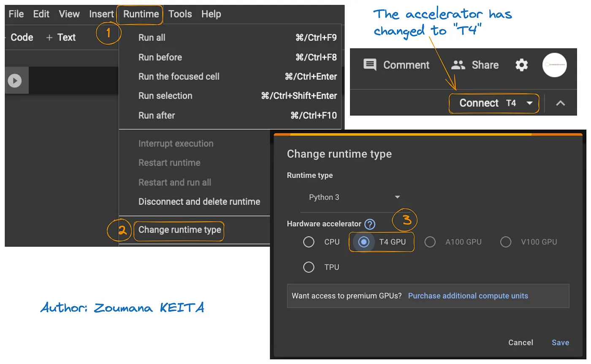Open the Help menu
This screenshot has width=591, height=364.
coord(211,14)
